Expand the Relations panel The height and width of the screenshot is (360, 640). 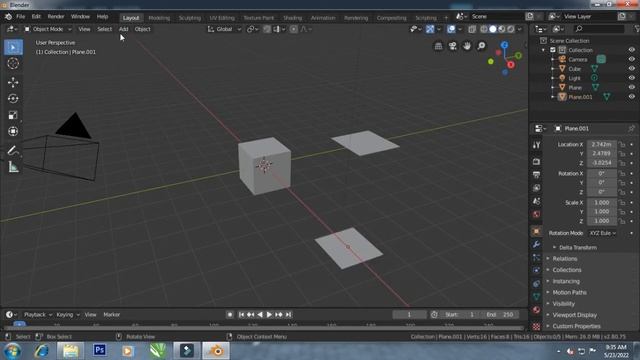[564, 258]
